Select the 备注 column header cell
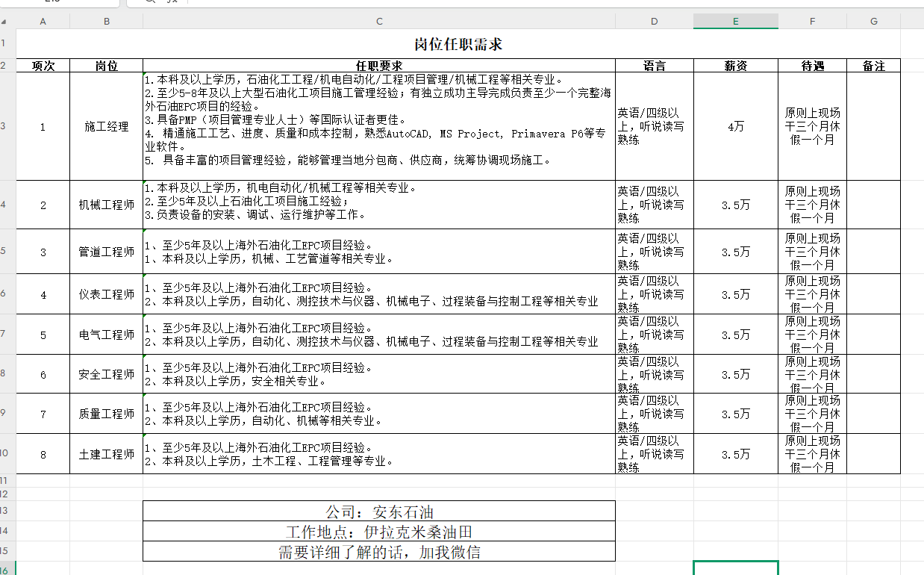The height and width of the screenshot is (575, 924). pyautogui.click(x=873, y=65)
